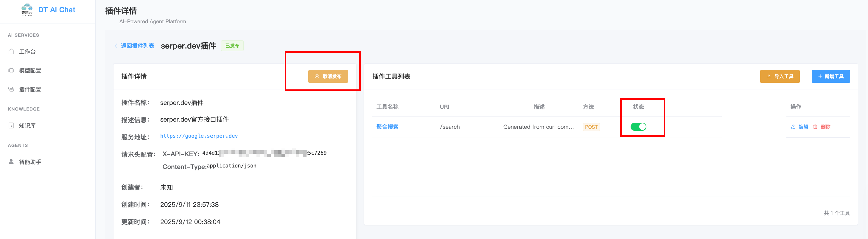This screenshot has height=239, width=868.
Task: Open 模型配置 in the sidebar
Action: (30, 70)
